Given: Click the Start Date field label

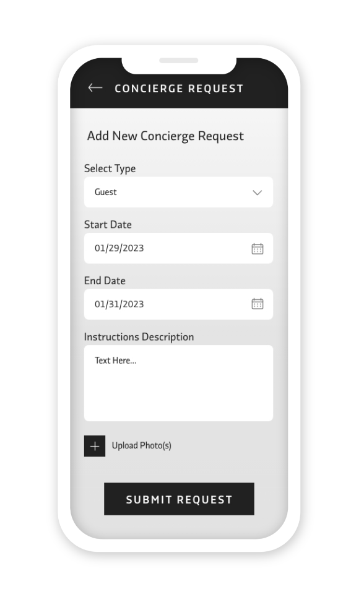Looking at the screenshot, I should pos(108,224).
